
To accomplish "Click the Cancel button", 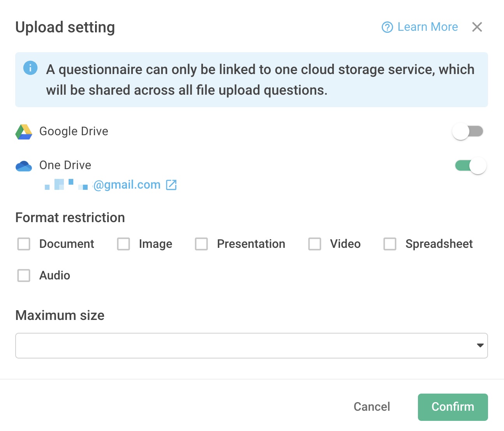I will [x=372, y=407].
